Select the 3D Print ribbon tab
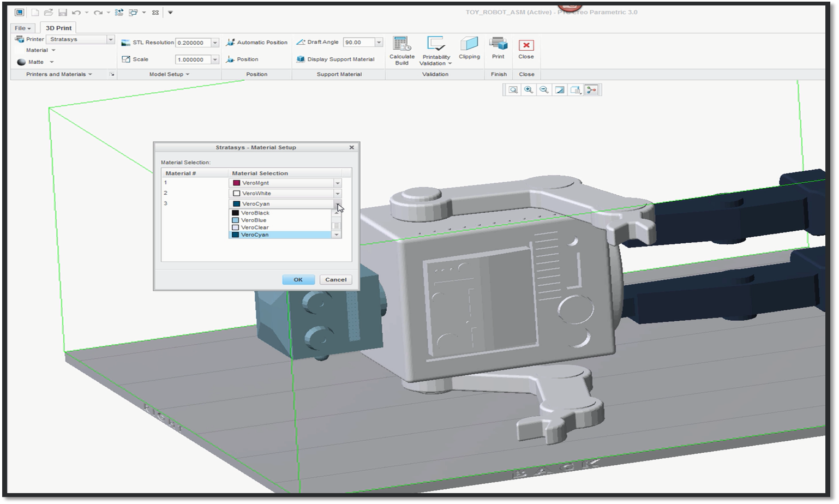 (58, 28)
